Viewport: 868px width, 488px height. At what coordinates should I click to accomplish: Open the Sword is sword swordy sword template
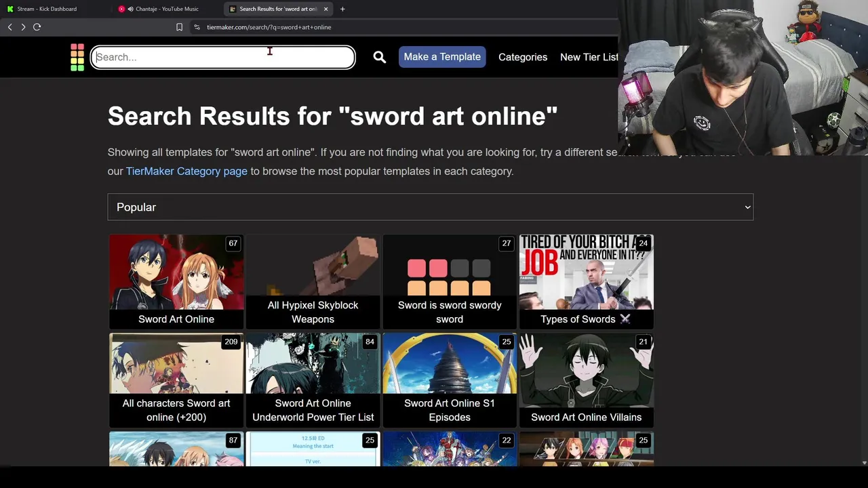tap(450, 281)
